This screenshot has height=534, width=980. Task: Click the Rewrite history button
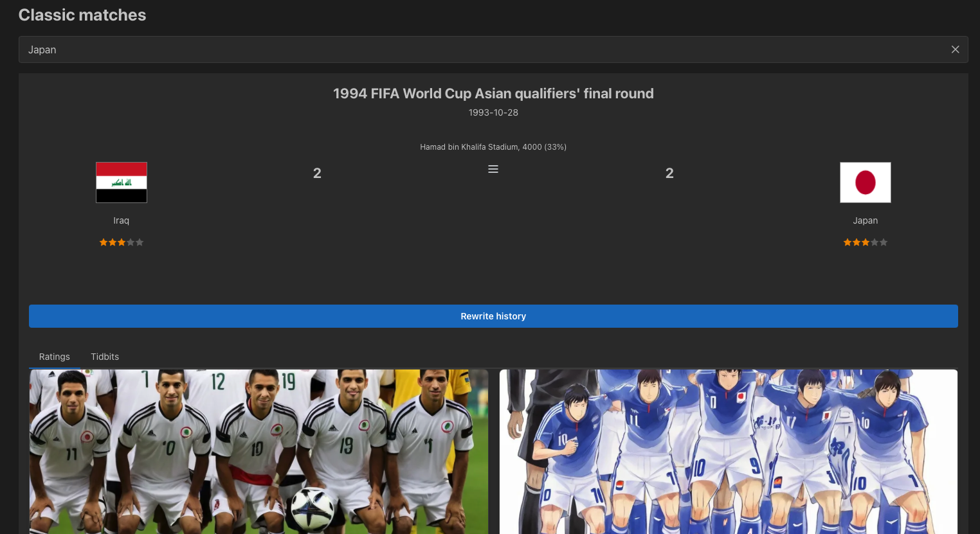493,316
